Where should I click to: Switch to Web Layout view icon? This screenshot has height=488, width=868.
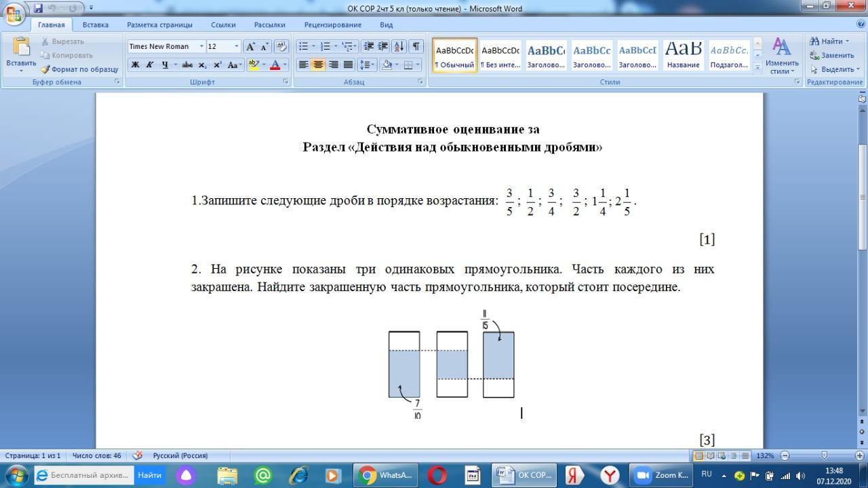tap(722, 455)
